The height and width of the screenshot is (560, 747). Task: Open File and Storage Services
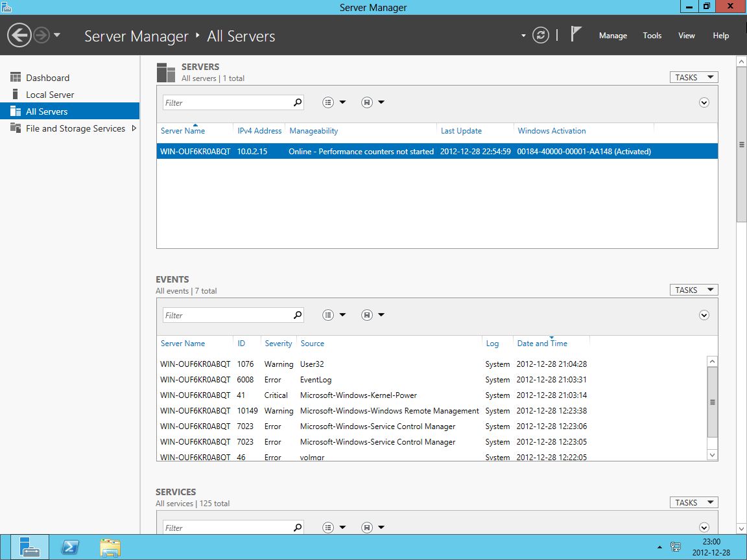(75, 128)
